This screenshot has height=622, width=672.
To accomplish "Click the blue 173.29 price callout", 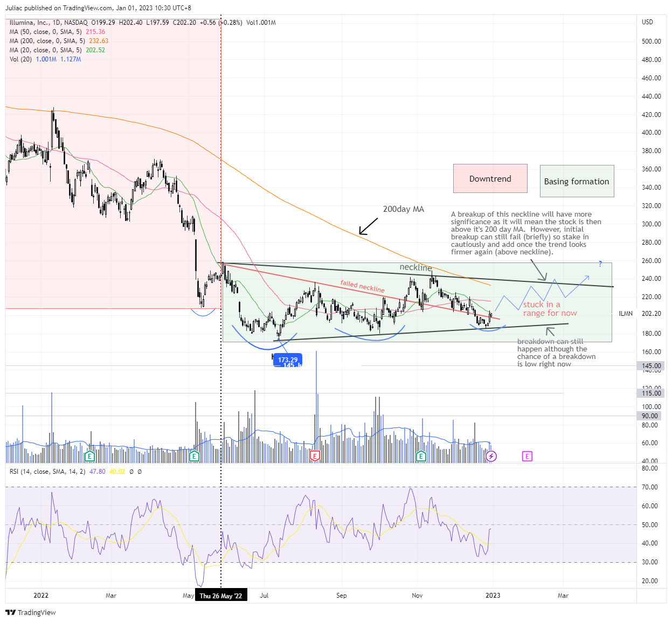I will pos(288,360).
